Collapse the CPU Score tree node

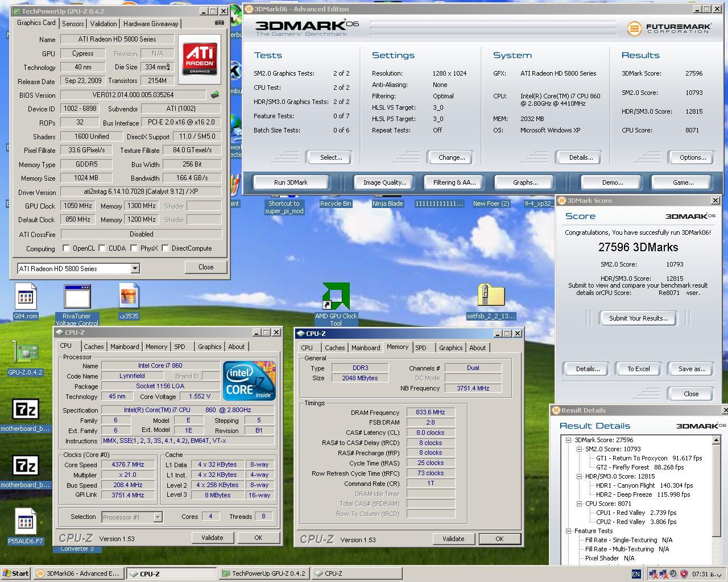click(579, 504)
